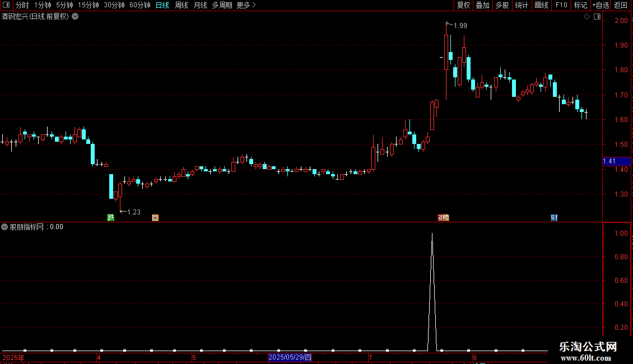Open the 涨榜 event marker

[x=443, y=217]
